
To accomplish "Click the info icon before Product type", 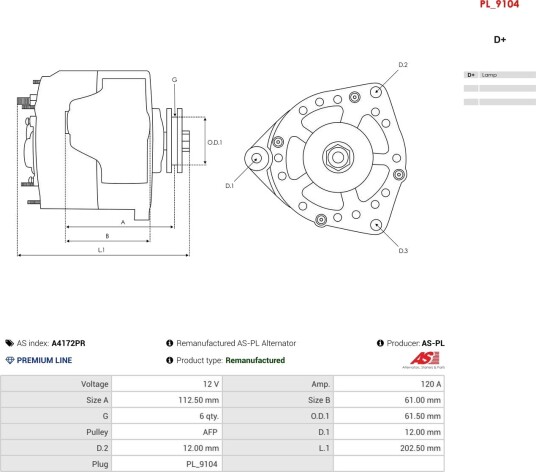I will [x=169, y=360].
